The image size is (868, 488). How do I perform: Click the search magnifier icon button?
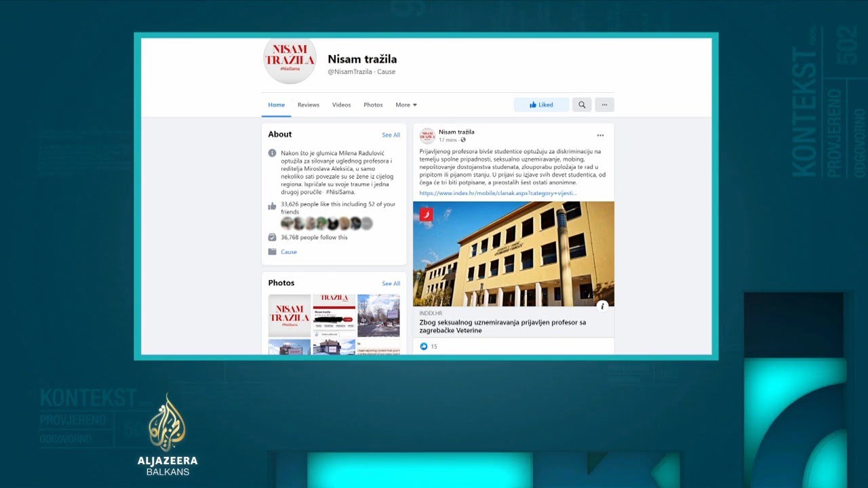click(x=582, y=105)
